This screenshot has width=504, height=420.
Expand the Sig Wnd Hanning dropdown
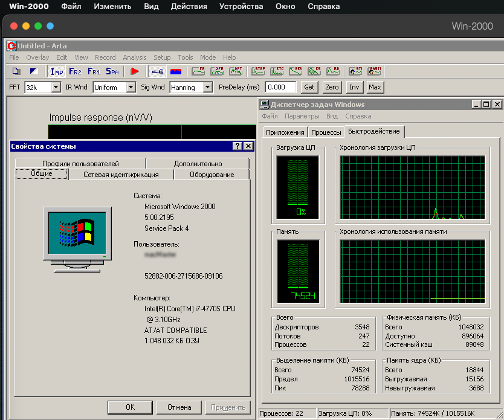[208, 87]
